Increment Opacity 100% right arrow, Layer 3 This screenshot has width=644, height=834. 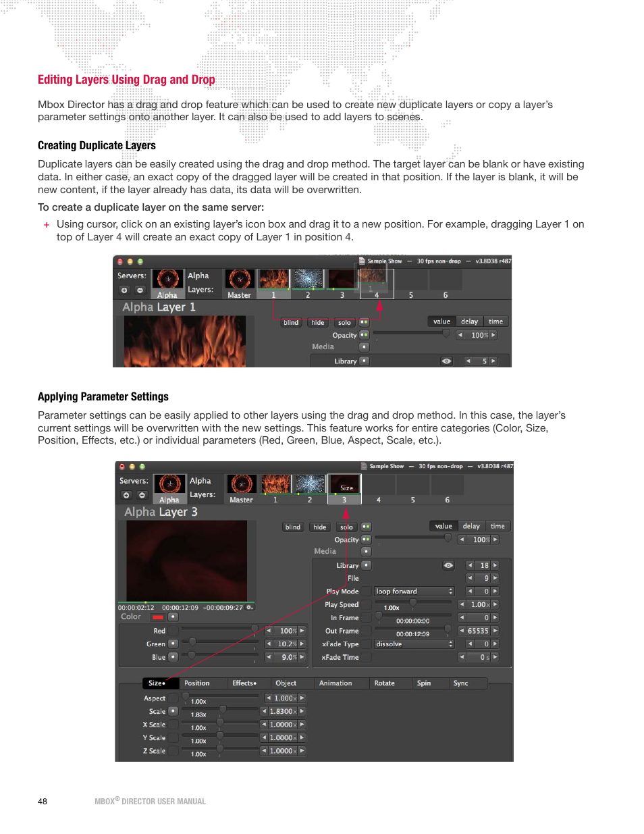point(495,540)
